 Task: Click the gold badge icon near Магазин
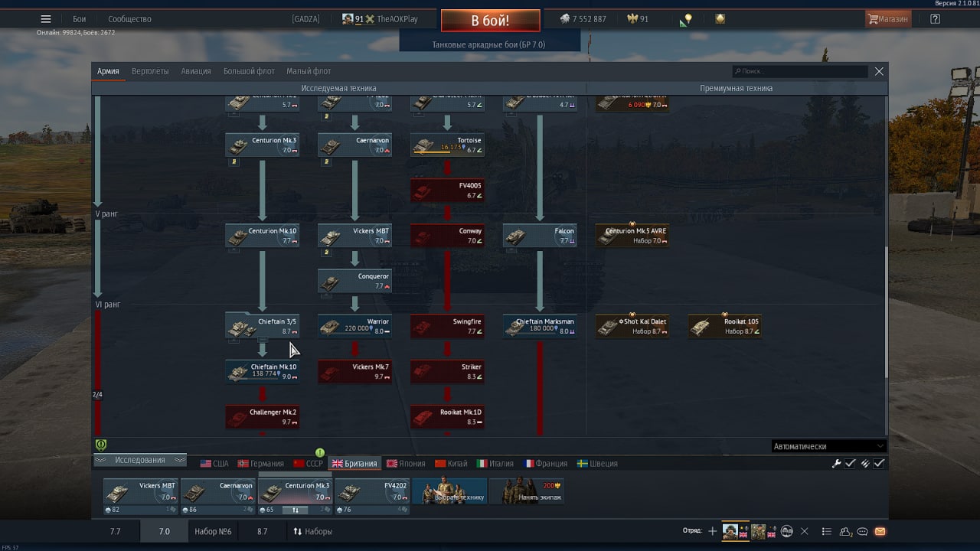click(720, 19)
